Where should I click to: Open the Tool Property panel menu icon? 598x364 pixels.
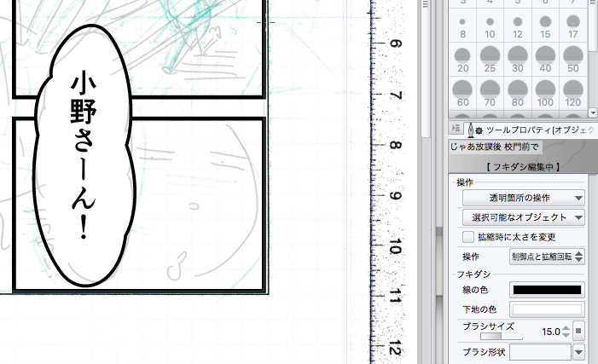click(456, 128)
